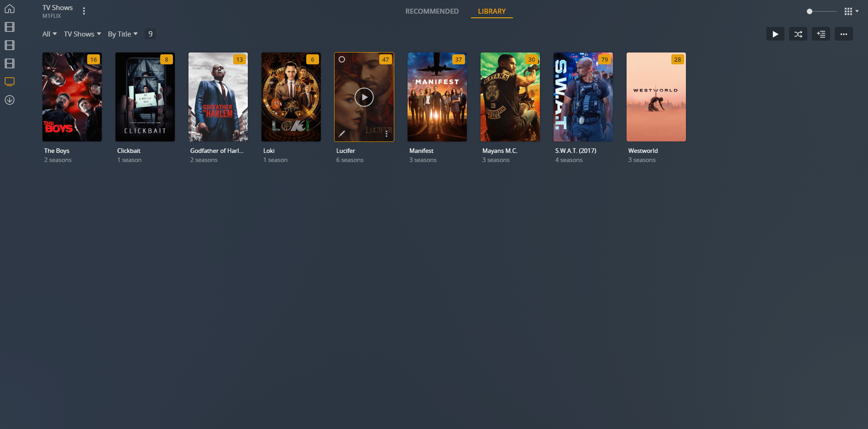Screen dimensions: 868x429
Task: Open the Manifest poster thumbnail
Action: point(437,97)
